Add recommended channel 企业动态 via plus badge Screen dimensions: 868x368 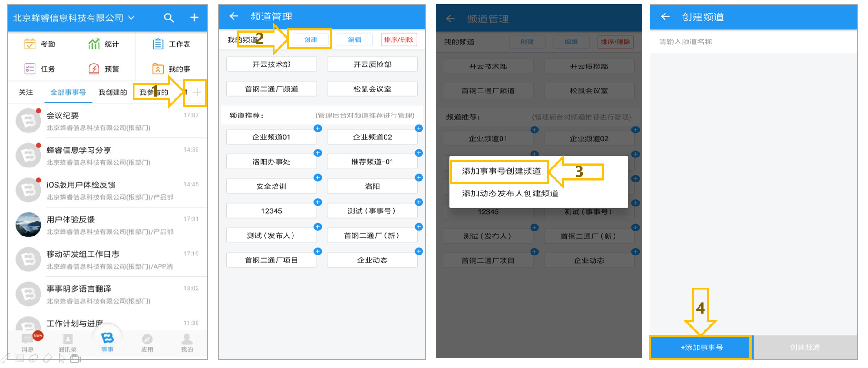click(x=419, y=251)
